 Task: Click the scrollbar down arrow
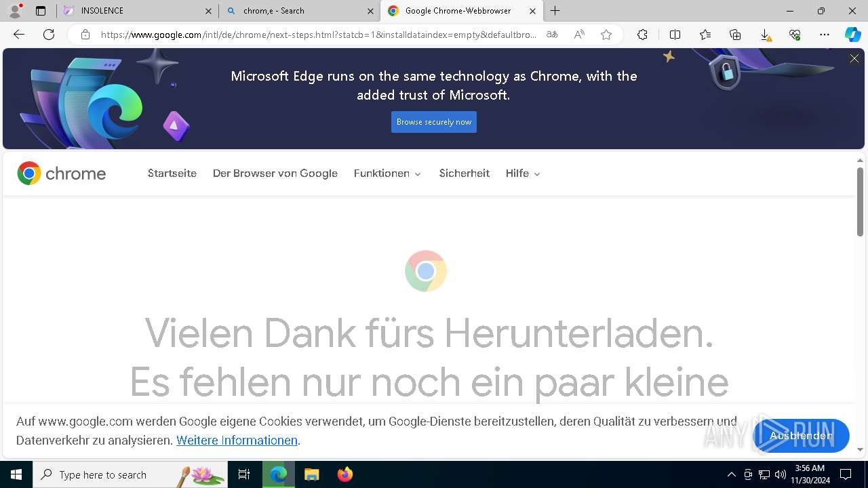click(x=860, y=449)
